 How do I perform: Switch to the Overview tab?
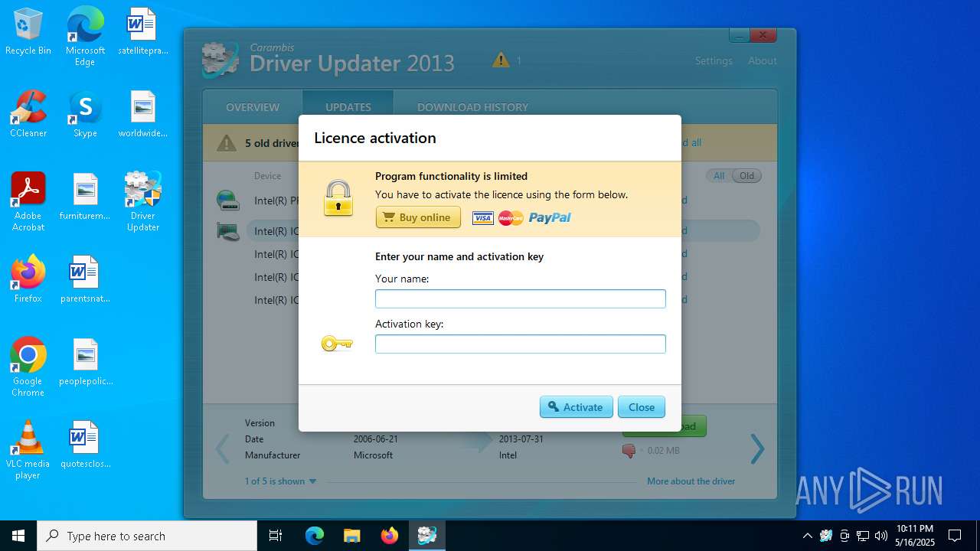pyautogui.click(x=253, y=107)
